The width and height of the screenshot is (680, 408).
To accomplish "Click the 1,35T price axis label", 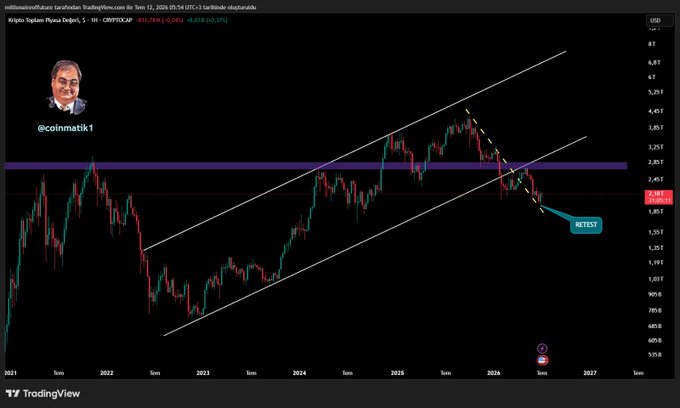I will 655,248.
